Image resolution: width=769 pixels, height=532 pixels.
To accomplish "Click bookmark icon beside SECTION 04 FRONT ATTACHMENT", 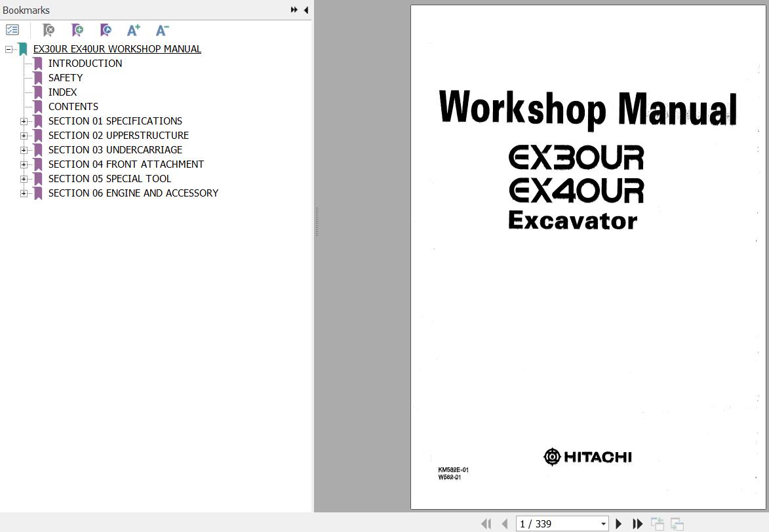I will tap(38, 164).
